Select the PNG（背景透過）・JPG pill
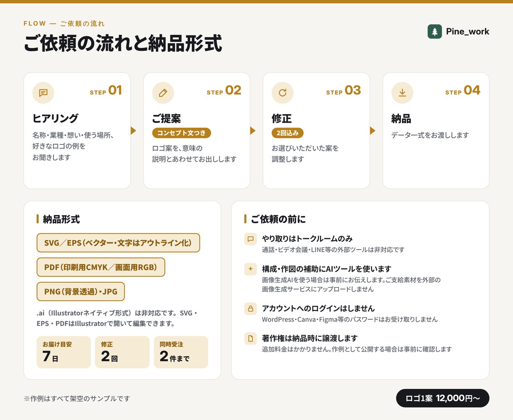Image resolution: width=513 pixels, height=420 pixels. click(81, 291)
